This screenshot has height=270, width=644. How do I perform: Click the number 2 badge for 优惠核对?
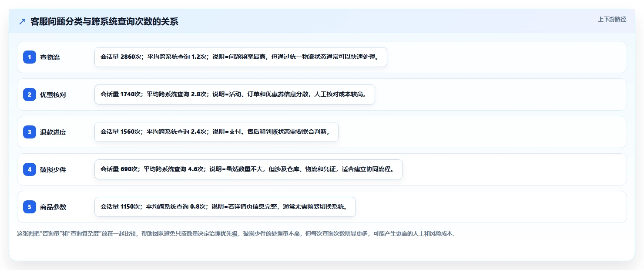click(x=30, y=94)
